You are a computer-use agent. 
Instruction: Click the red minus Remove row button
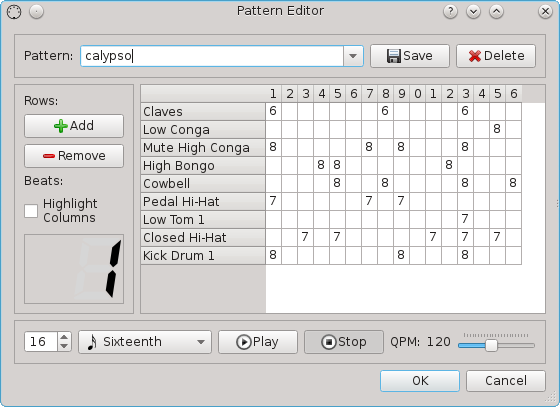point(74,156)
